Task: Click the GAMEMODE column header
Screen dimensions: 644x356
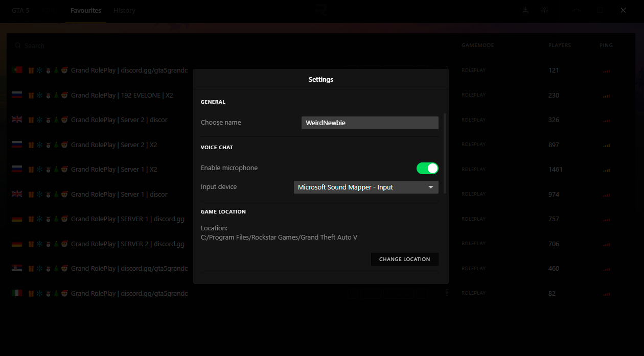Action: [477, 45]
